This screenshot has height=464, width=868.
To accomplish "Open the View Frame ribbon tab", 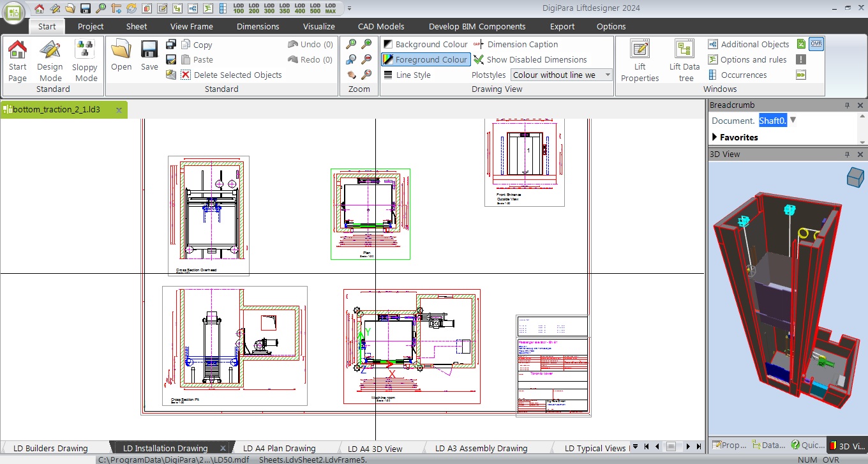I will coord(191,26).
